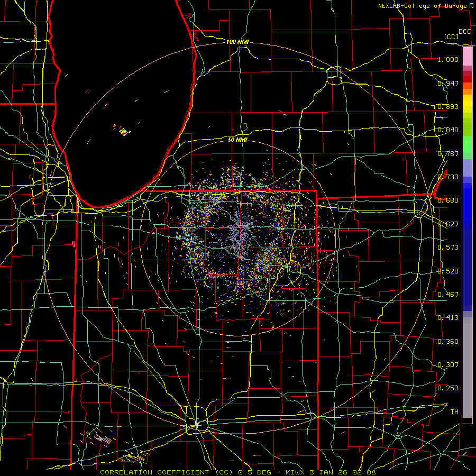Click the 0.787 scale value
The width and height of the screenshot is (476, 476).
(448, 153)
